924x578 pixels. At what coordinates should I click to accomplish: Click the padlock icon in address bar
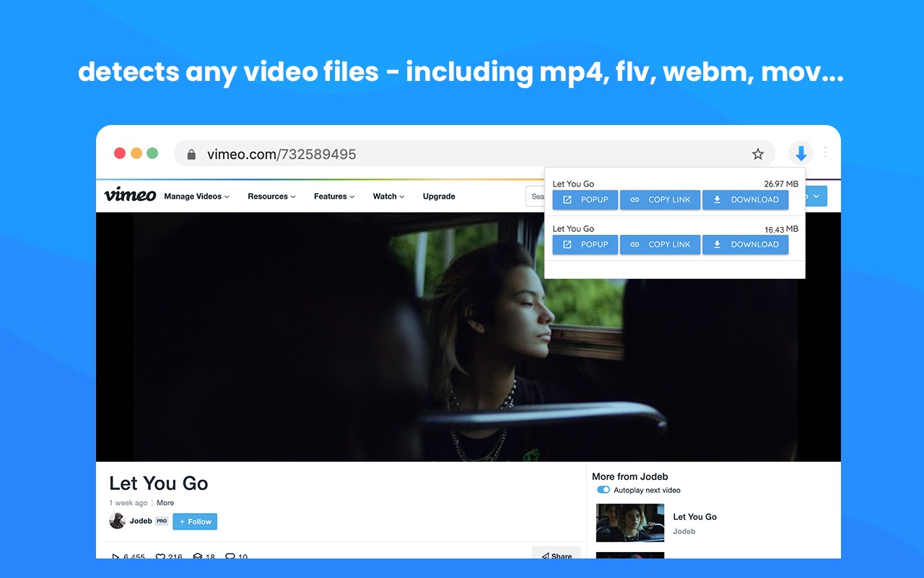click(191, 154)
